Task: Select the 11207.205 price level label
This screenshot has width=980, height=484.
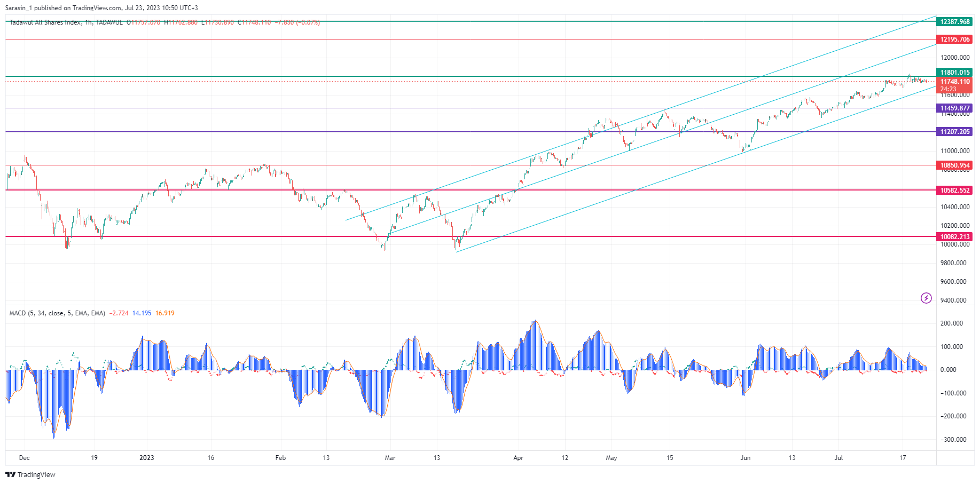Action: click(954, 132)
